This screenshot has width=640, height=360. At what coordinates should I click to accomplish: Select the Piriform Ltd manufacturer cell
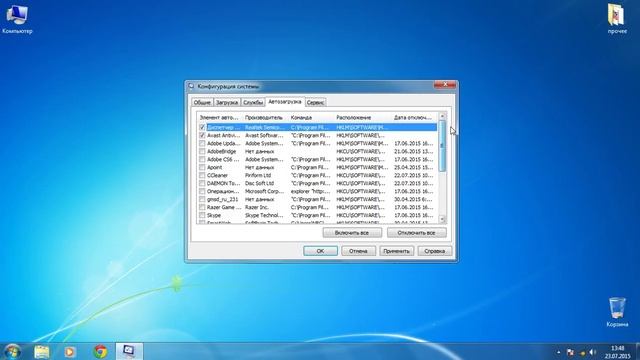pyautogui.click(x=259, y=175)
